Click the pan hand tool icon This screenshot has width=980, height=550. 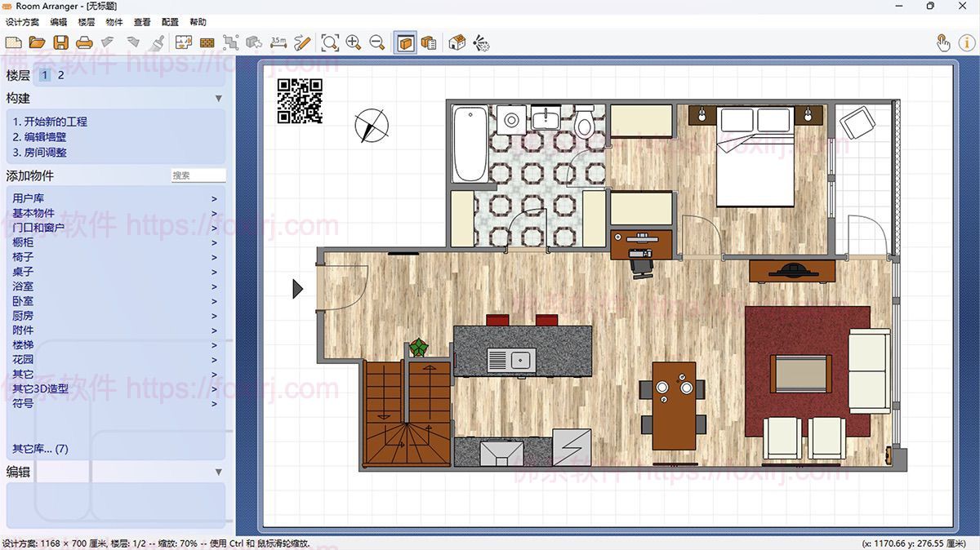point(943,42)
